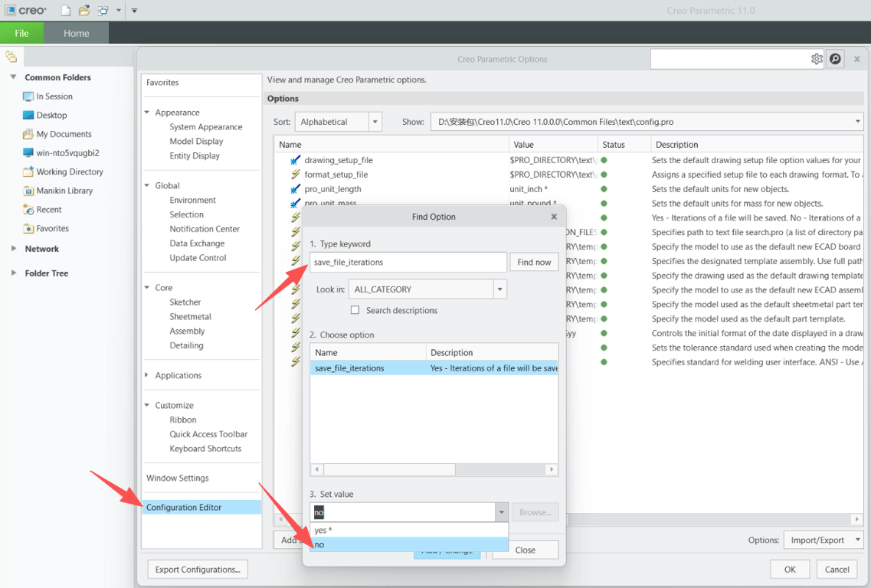Open Customize Quick Access Toolbar arrow

pyautogui.click(x=134, y=11)
